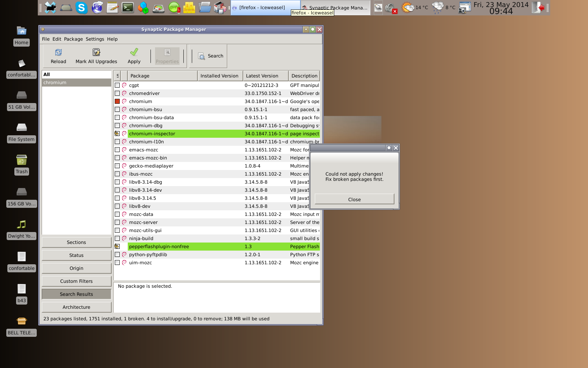Select the pepperflashplugin-nonfree package row
This screenshot has height=368, width=588.
tap(217, 246)
